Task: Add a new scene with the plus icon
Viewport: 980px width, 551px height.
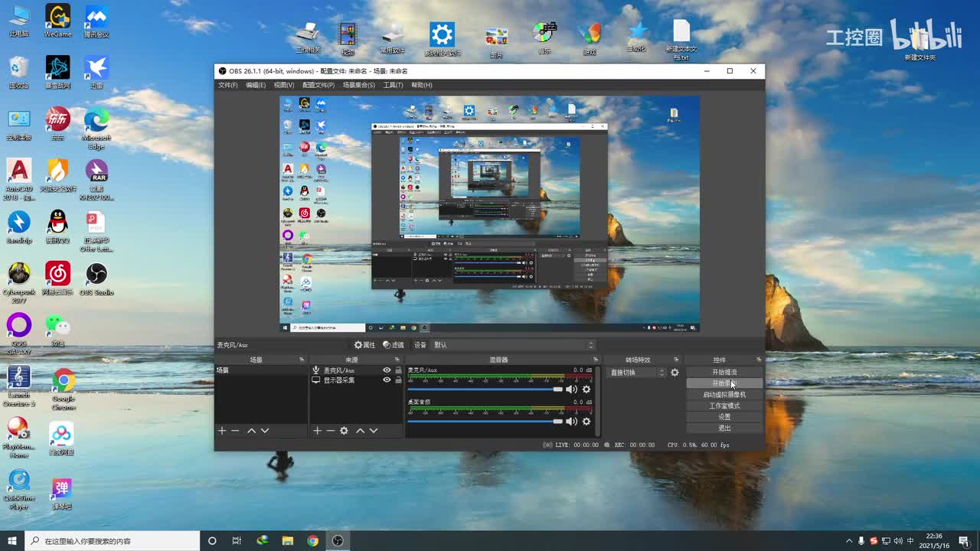Action: (x=222, y=431)
